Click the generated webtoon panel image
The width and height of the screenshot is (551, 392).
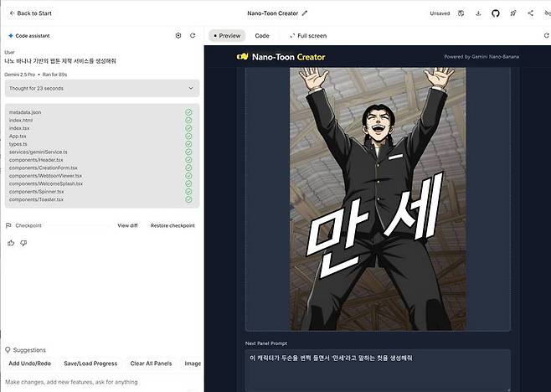click(378, 199)
